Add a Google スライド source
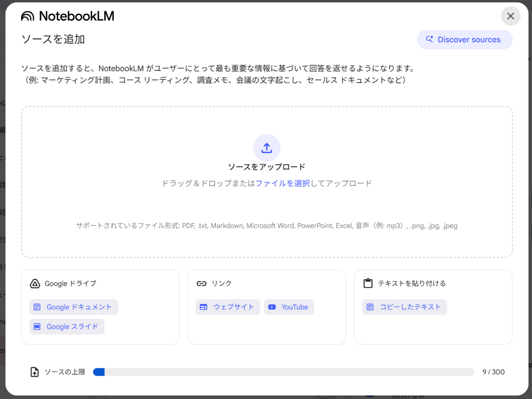 pyautogui.click(x=67, y=327)
